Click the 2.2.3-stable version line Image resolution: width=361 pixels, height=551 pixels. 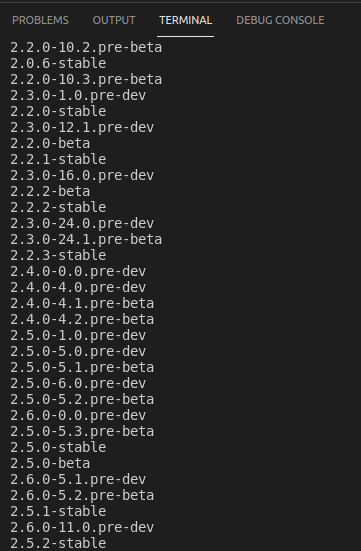58,255
